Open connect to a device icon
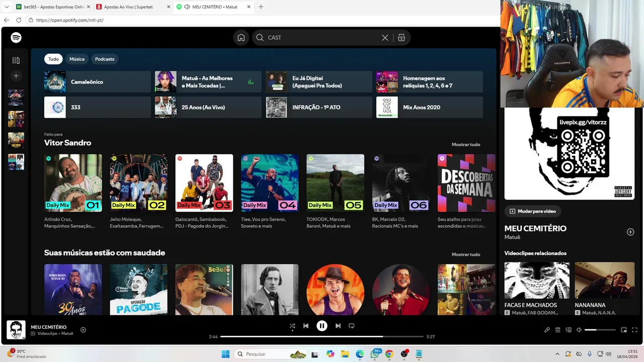 tap(569, 330)
